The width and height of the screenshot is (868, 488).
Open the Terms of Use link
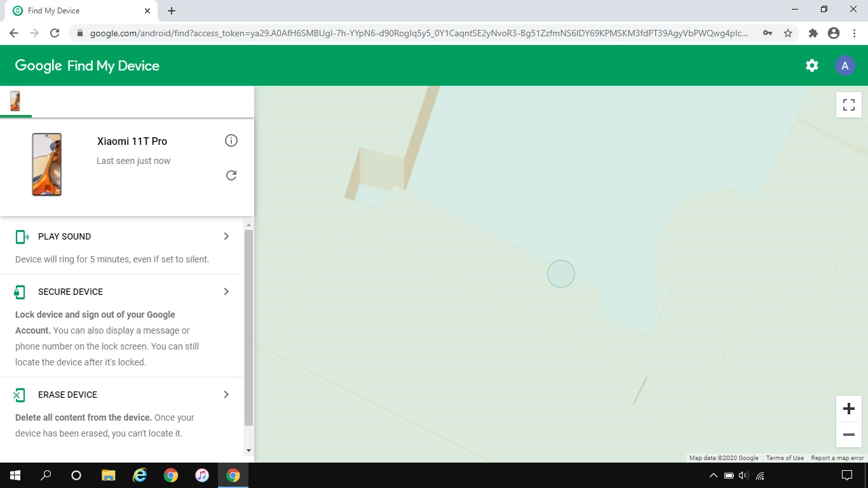pos(784,457)
